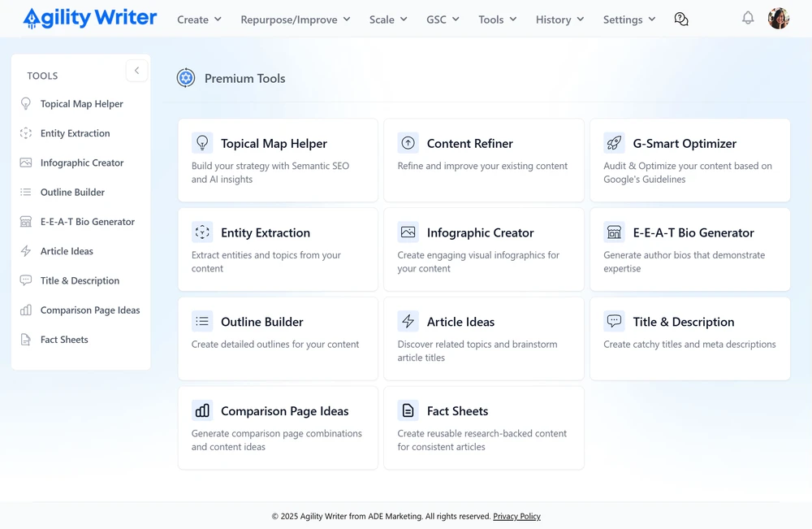Viewport: 812px width, 529px height.
Task: Open the notifications bell
Action: click(748, 18)
